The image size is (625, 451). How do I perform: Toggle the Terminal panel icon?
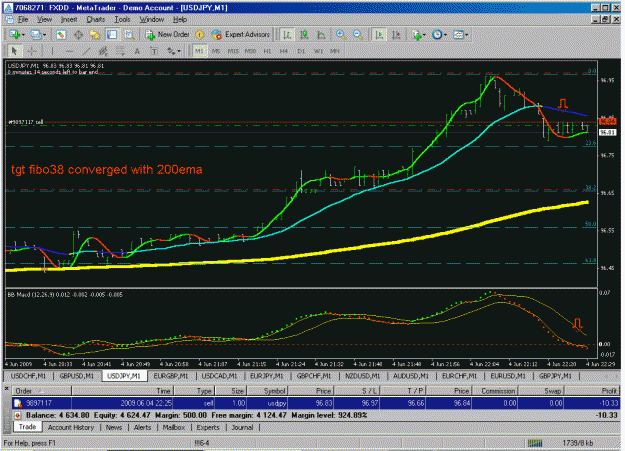point(112,35)
